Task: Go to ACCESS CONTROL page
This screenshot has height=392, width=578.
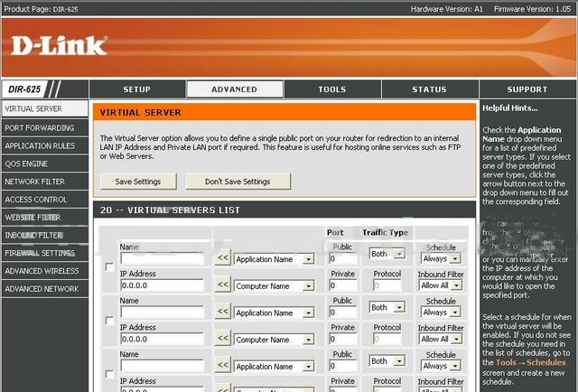Action: 44,200
